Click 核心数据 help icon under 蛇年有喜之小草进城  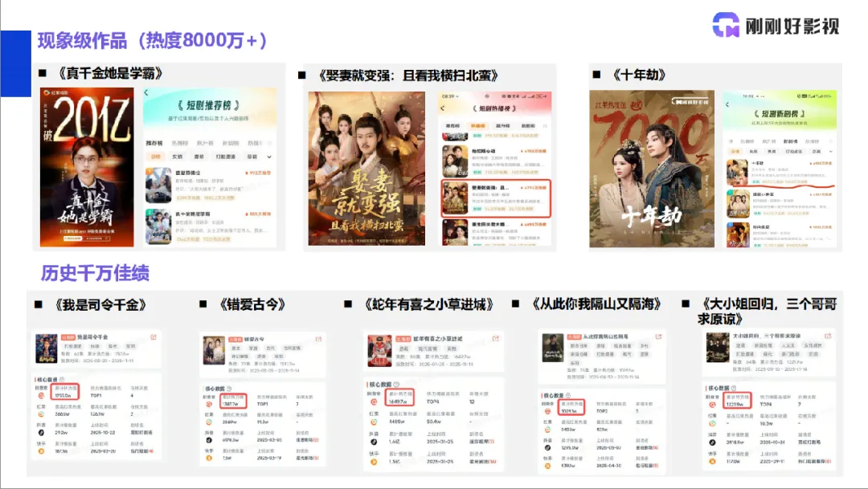(395, 384)
